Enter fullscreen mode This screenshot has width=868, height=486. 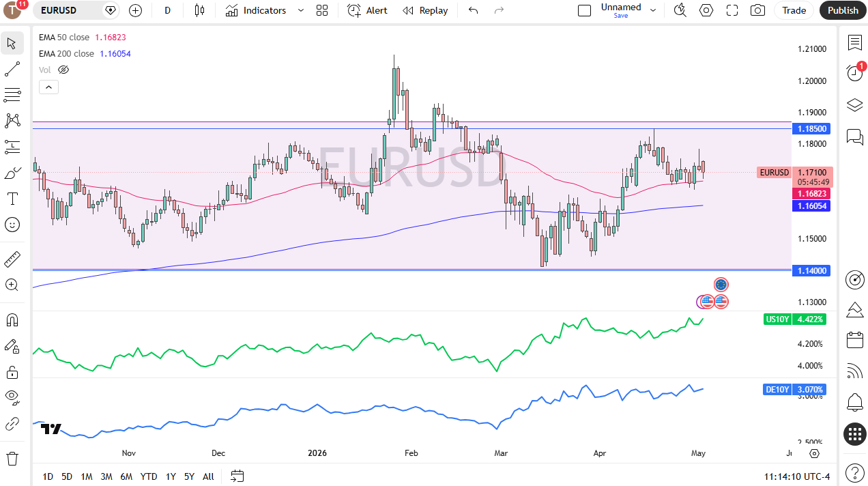coord(732,10)
